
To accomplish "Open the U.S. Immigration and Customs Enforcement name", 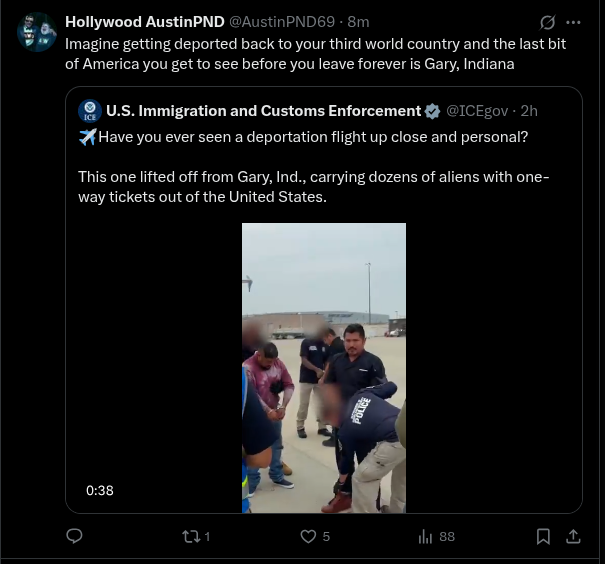I will click(x=264, y=111).
